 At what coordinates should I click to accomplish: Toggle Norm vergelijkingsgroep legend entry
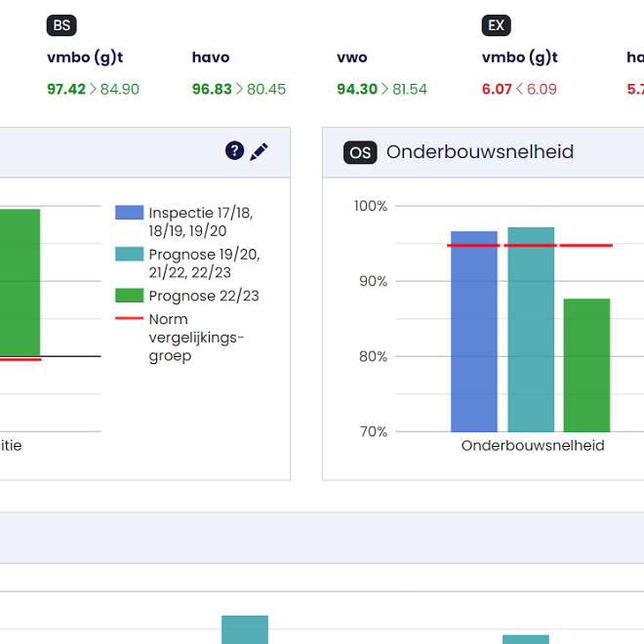coord(181,338)
